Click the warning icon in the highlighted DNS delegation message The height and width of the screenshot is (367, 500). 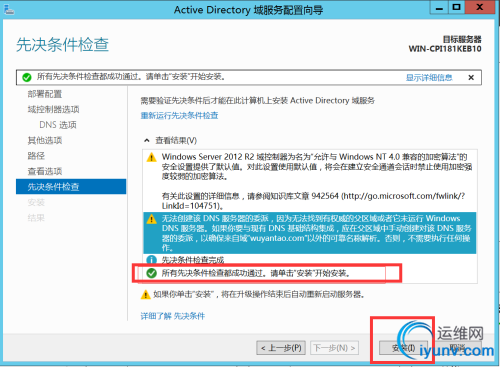pyautogui.click(x=152, y=219)
